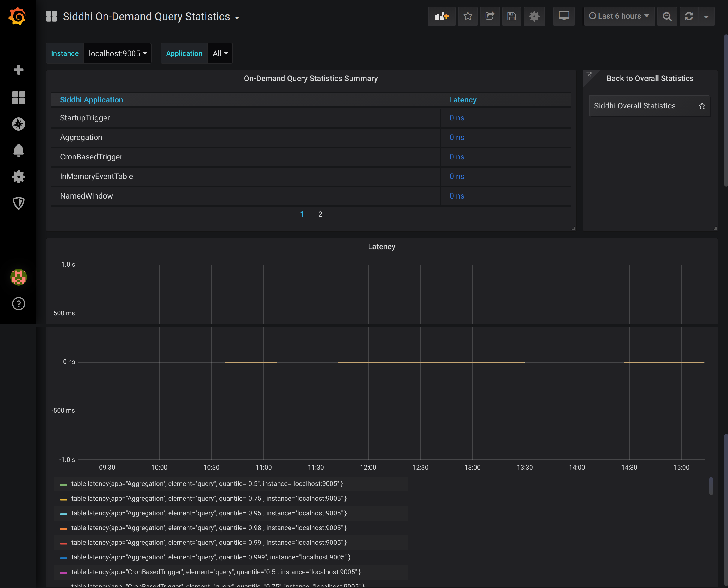Click the NamedWindow application cell
The width and height of the screenshot is (728, 588).
pos(245,196)
